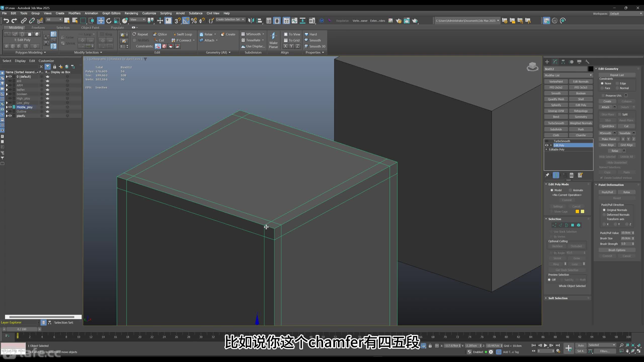Open the Graph Editors menu

(111, 13)
